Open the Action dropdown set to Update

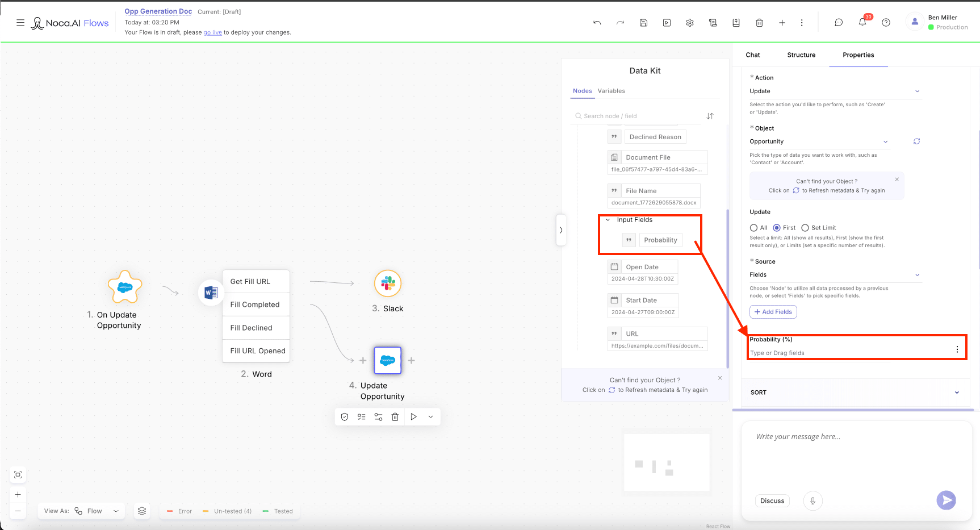click(x=835, y=91)
